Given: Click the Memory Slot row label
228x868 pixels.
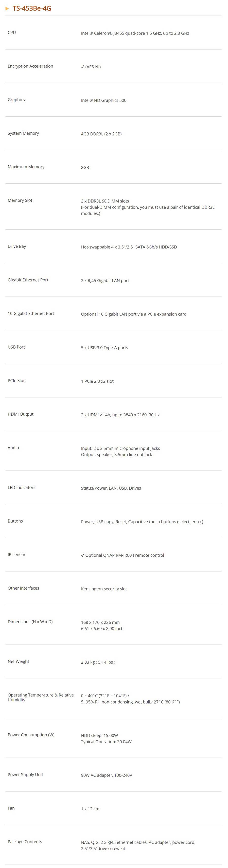Looking at the screenshot, I should click(x=20, y=200).
